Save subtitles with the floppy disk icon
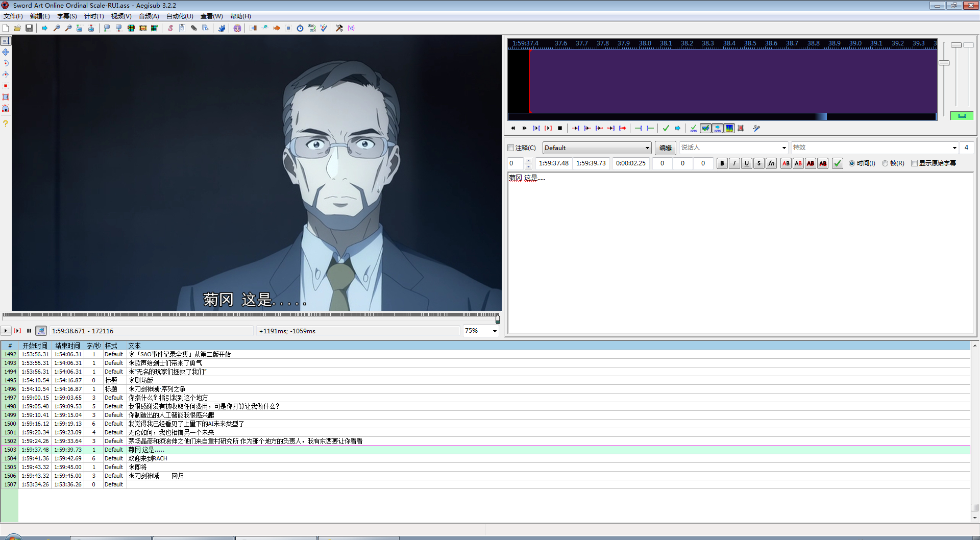The image size is (980, 540). 29,28
